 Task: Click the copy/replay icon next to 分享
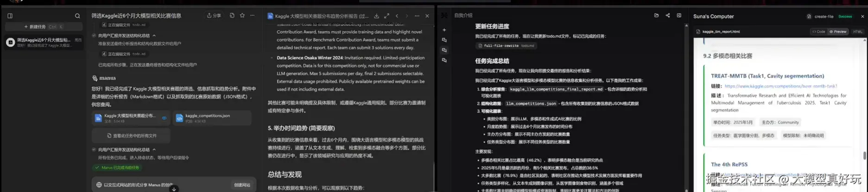(x=232, y=16)
